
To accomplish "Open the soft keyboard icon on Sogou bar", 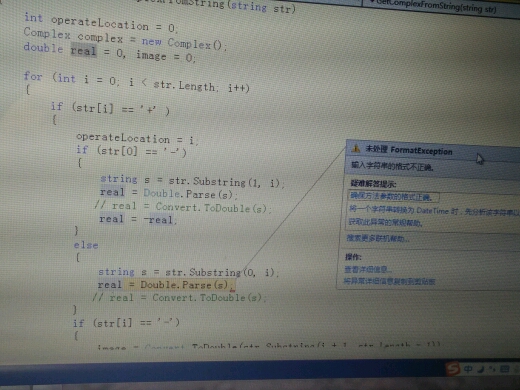I will [505, 369].
